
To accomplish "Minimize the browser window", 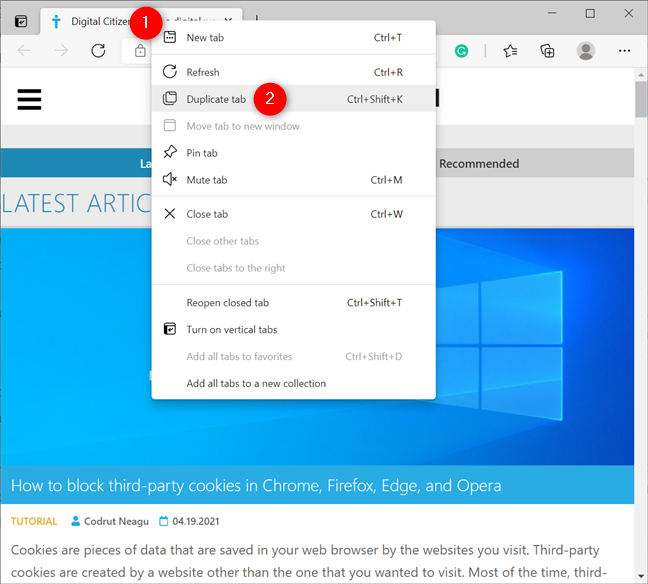I will point(552,13).
